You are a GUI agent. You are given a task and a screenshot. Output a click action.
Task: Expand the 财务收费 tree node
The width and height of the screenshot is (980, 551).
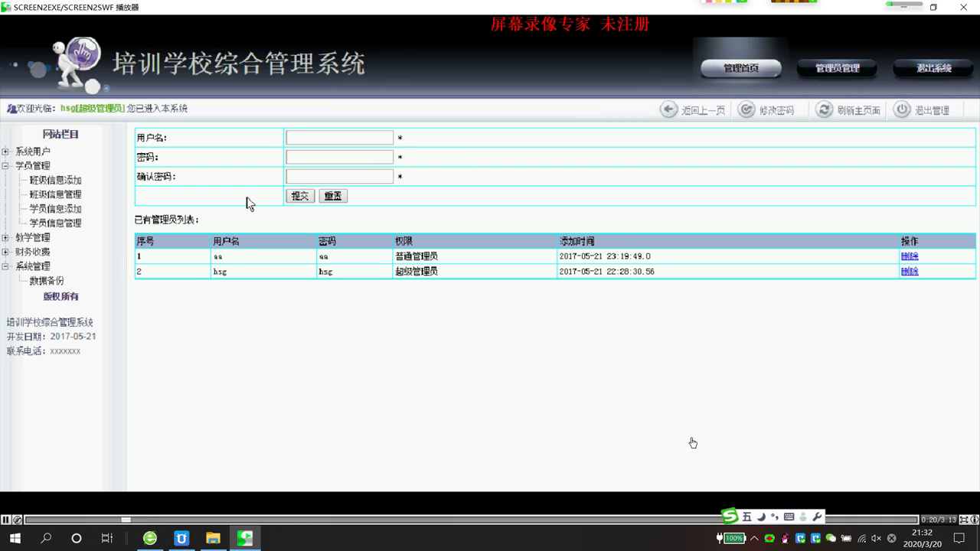[5, 252]
